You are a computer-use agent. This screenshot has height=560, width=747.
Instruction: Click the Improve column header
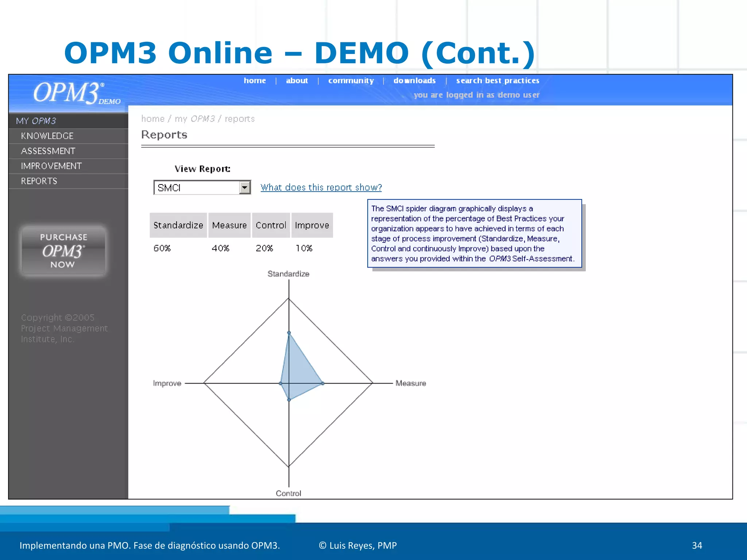(x=312, y=225)
